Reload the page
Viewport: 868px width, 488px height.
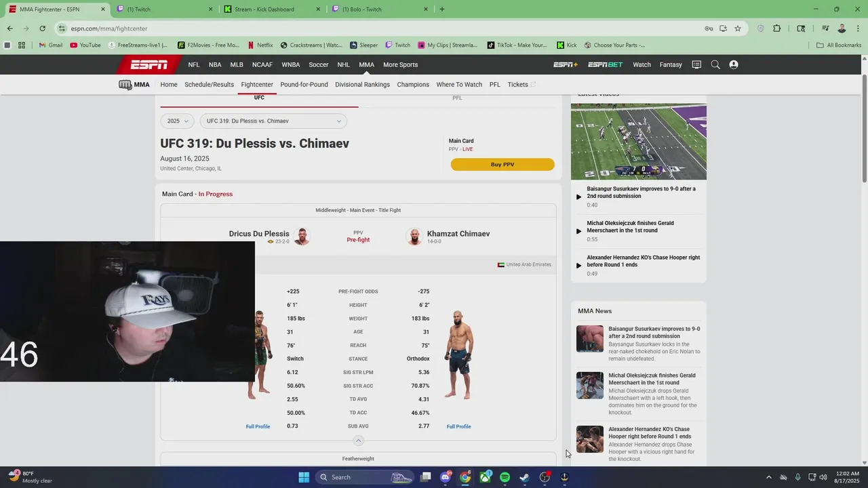click(x=42, y=28)
